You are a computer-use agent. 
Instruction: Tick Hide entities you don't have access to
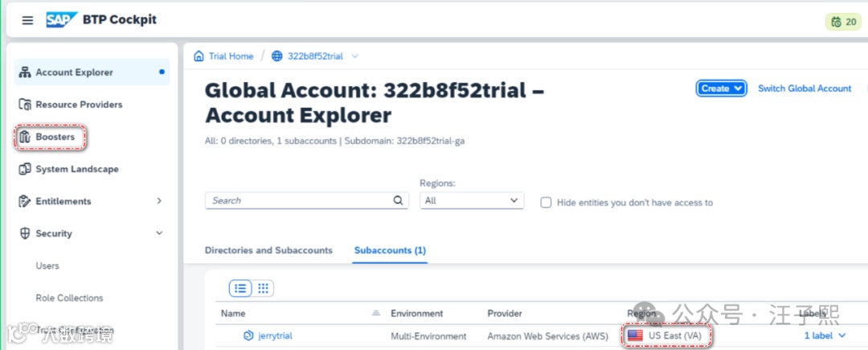[546, 203]
